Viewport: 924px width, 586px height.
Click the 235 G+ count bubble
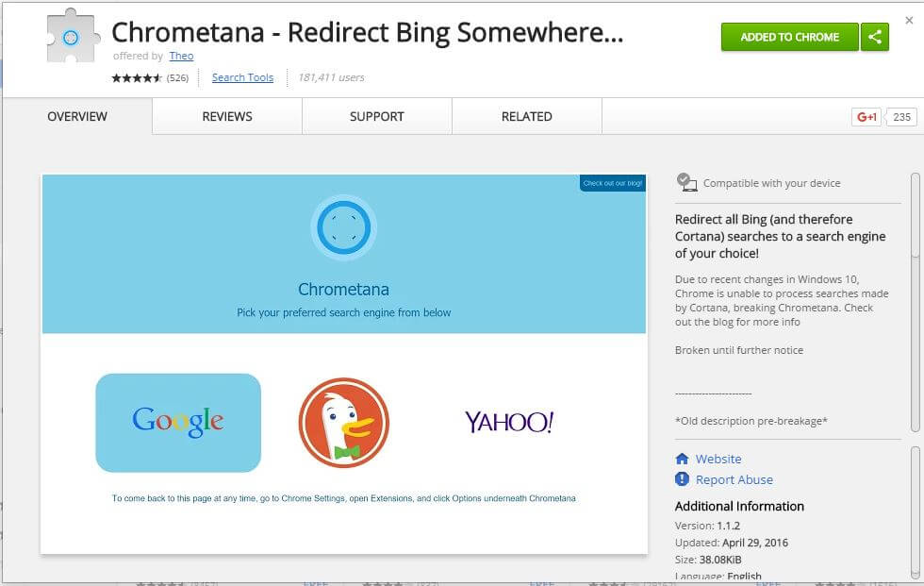(x=901, y=117)
